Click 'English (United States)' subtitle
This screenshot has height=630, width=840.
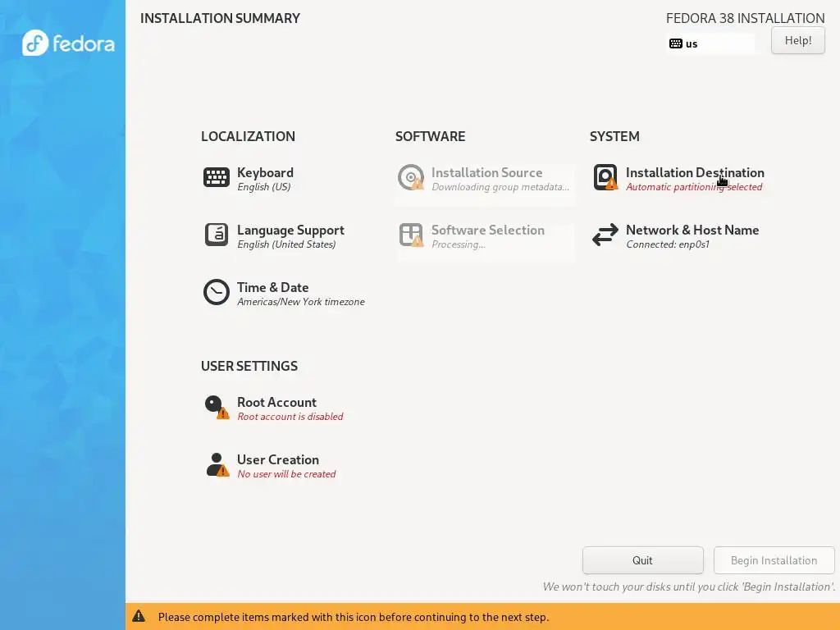[286, 244]
